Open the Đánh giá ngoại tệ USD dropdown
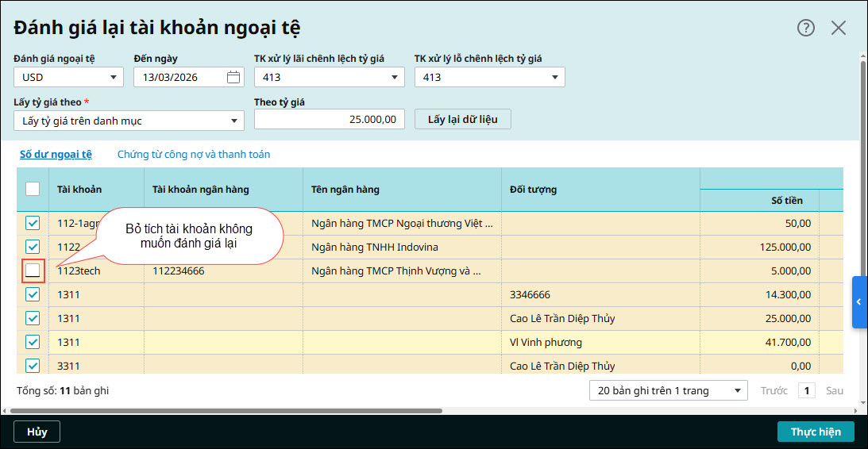 pos(68,77)
